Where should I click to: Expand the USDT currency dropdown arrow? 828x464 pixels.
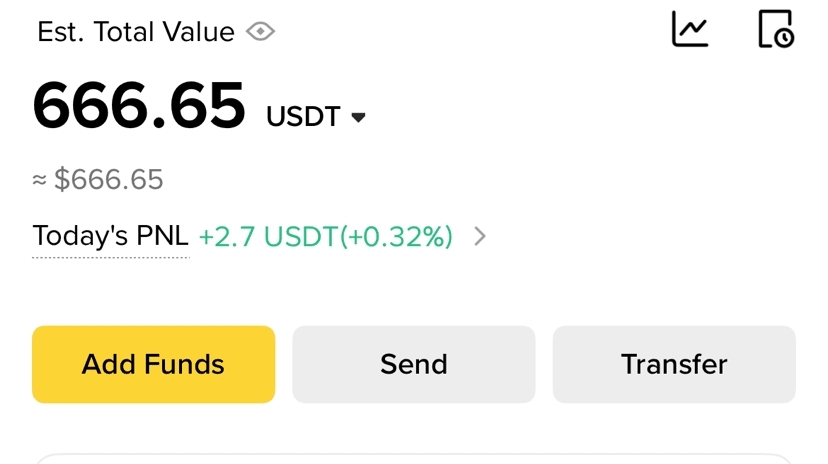358,118
